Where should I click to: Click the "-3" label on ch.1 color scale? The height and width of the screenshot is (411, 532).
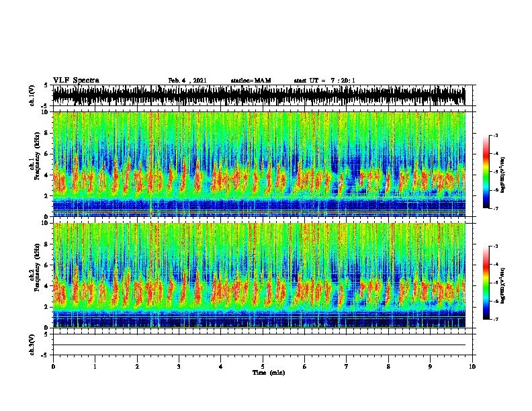pyautogui.click(x=495, y=135)
